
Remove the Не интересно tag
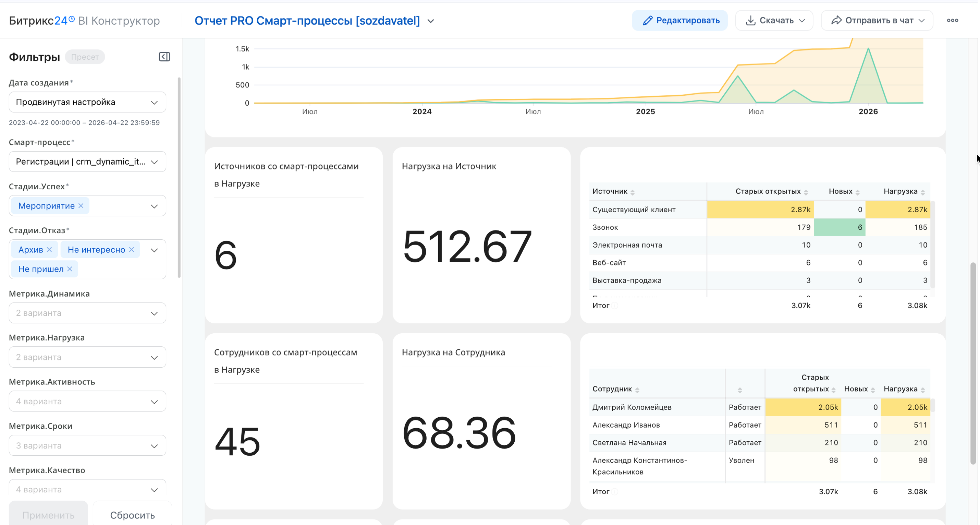(132, 250)
